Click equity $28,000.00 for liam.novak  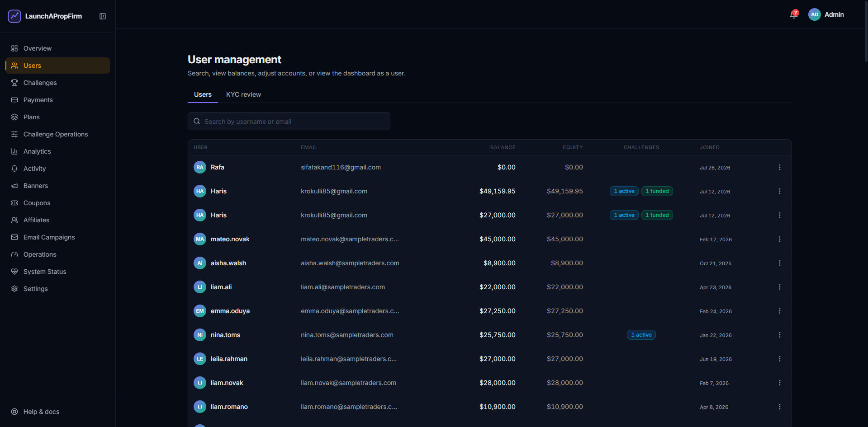point(564,383)
